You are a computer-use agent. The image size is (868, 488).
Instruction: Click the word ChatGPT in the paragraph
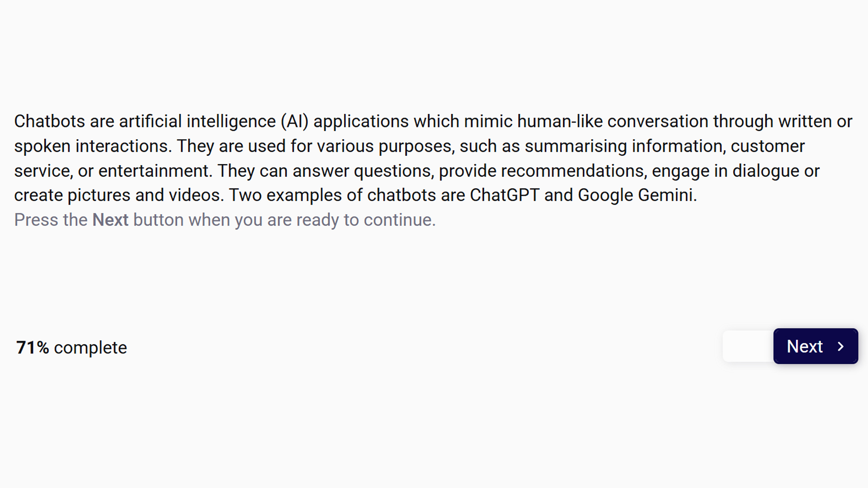(505, 195)
